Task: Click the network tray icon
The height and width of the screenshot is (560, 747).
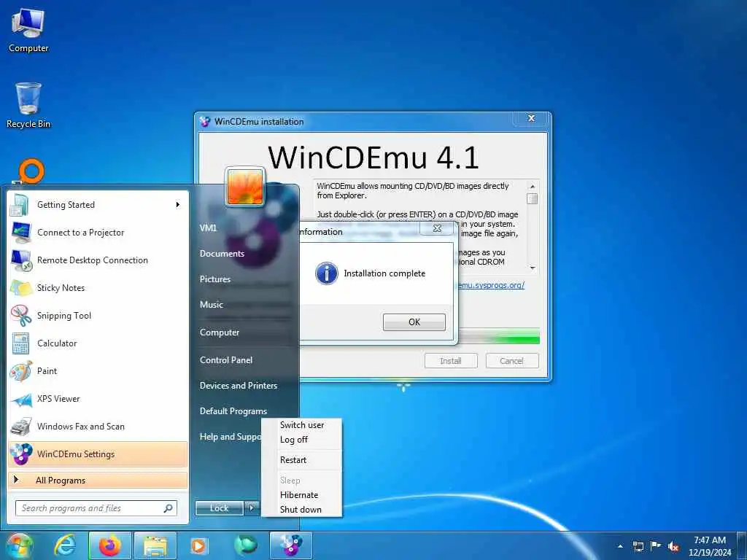Action: 638,546
